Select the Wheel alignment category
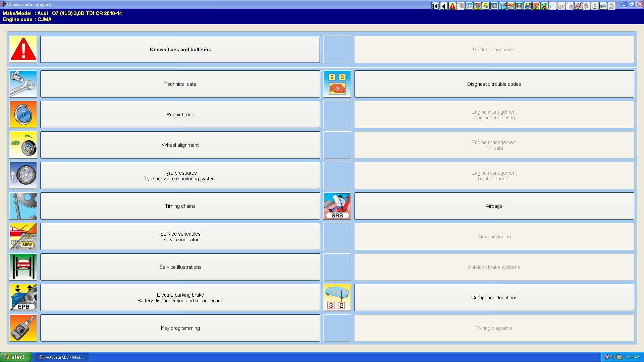Viewport: 644px width, 362px height. click(x=180, y=145)
